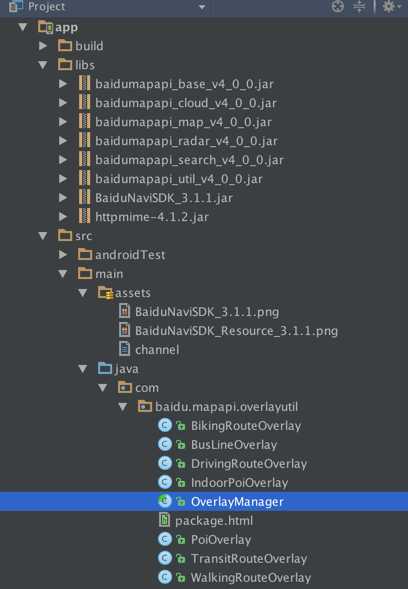Select baidu.mapapi.overlayutil package label
The height and width of the screenshot is (589, 408).
227,407
